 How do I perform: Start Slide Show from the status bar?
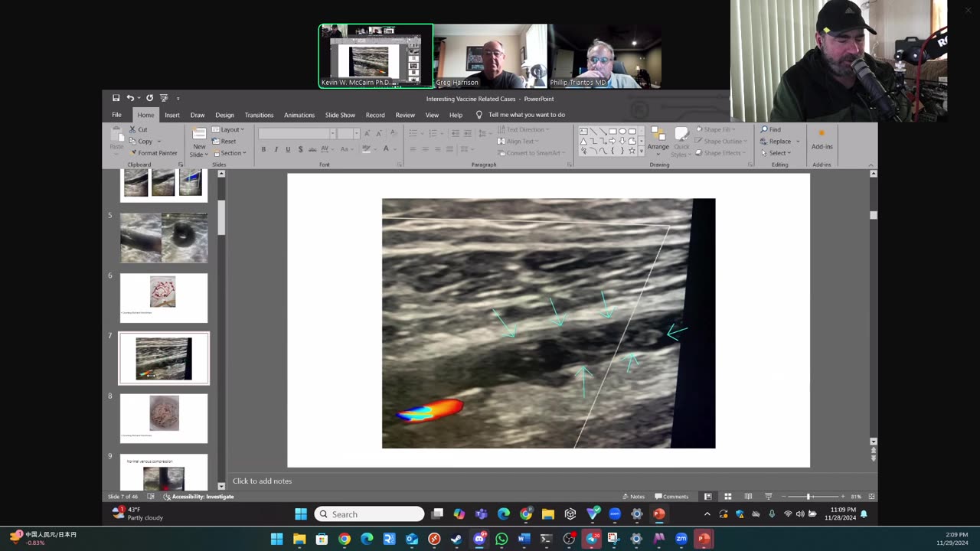[768, 497]
